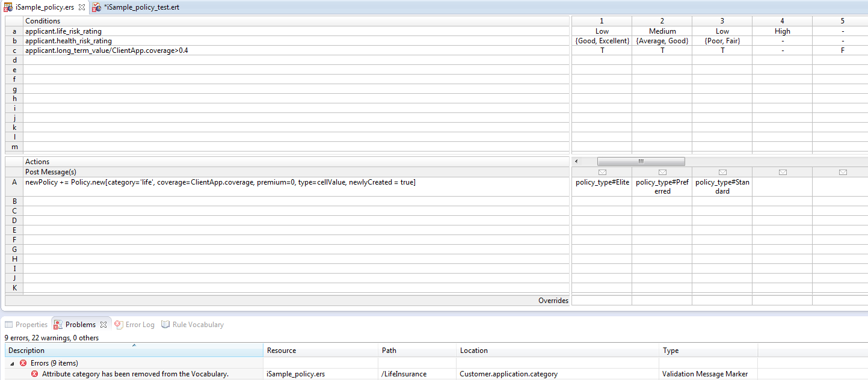
Task: Click the envelope icon in rule column 3
Action: pos(722,172)
